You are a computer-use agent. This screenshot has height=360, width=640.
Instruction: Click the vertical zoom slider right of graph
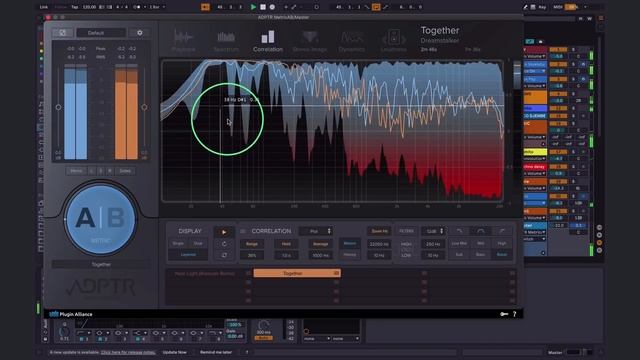point(517,76)
